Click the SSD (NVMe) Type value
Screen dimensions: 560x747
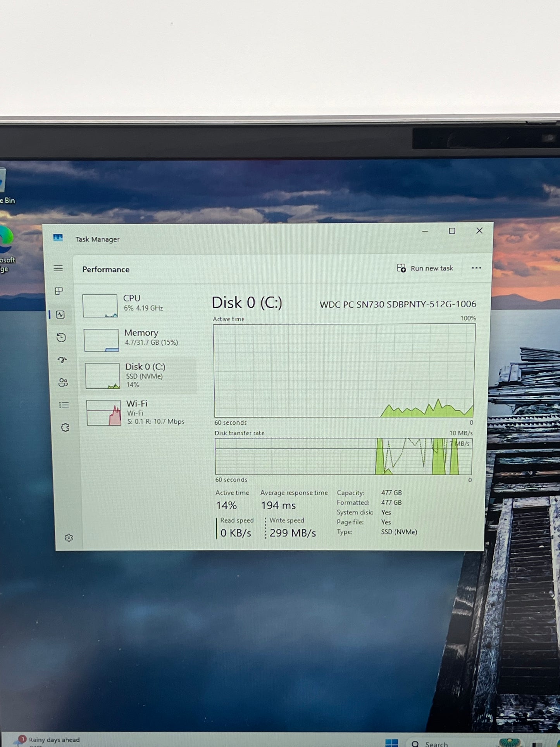[399, 532]
